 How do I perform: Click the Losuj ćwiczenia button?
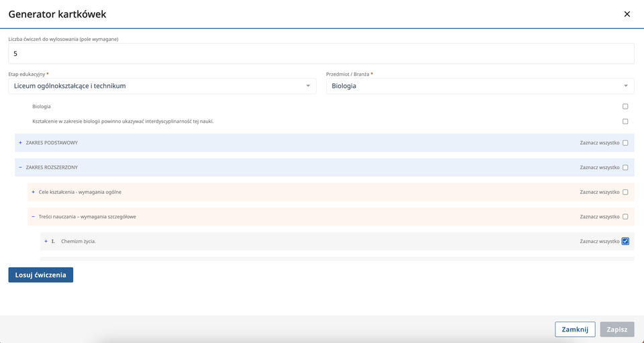(x=40, y=275)
